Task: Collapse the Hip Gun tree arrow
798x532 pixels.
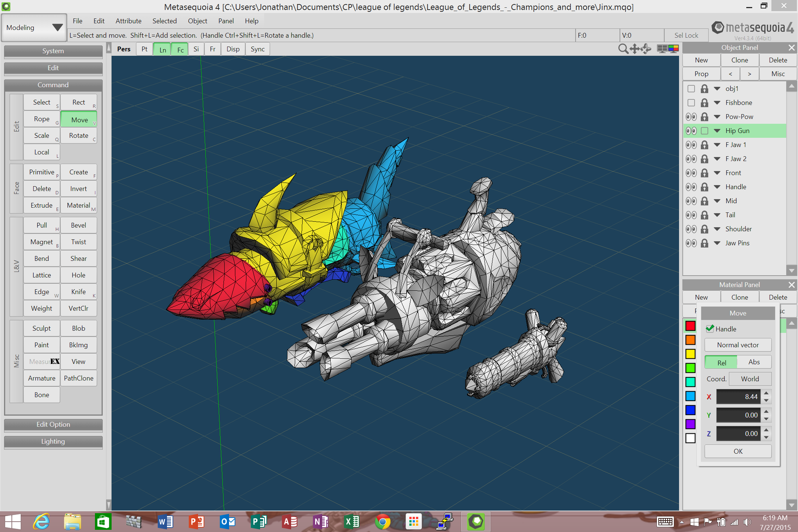Action: pyautogui.click(x=717, y=131)
